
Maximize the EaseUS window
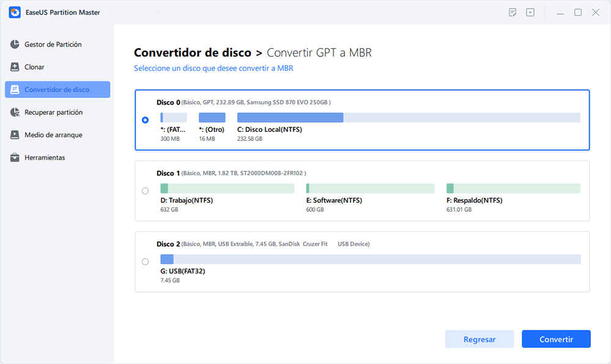click(578, 12)
